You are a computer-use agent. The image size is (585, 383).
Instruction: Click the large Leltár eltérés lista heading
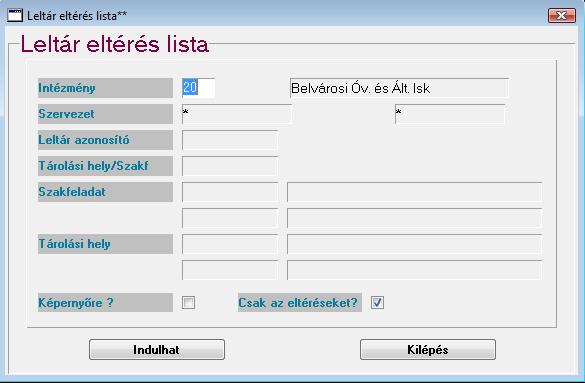pos(115,44)
